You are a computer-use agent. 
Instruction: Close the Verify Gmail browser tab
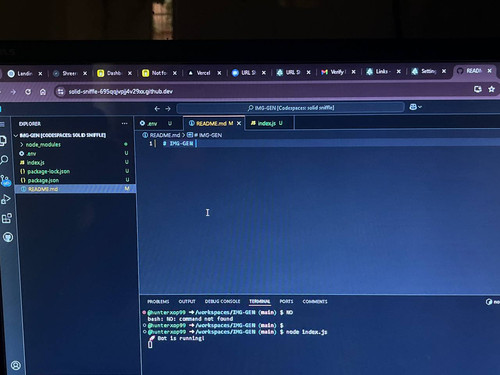353,72
